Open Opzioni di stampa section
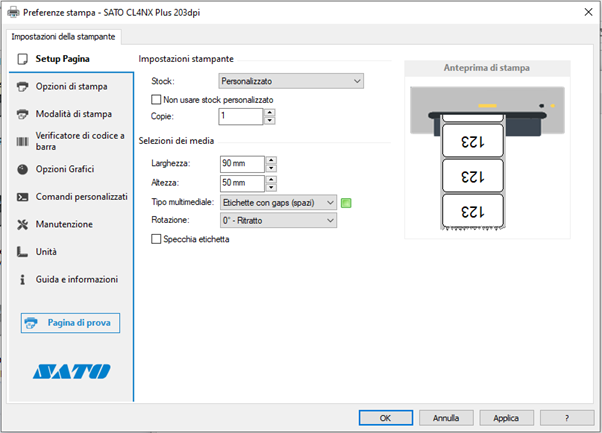602x433 pixels. (71, 87)
